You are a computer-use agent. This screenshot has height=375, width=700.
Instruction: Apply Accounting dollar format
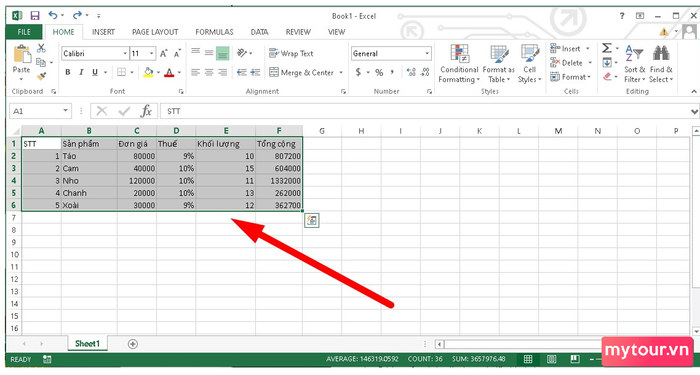click(358, 72)
